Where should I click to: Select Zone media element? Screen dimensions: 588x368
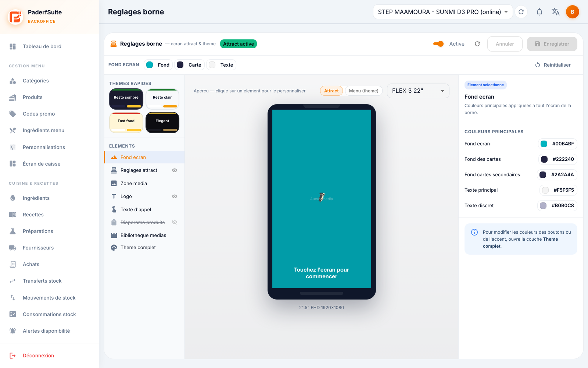144,183
